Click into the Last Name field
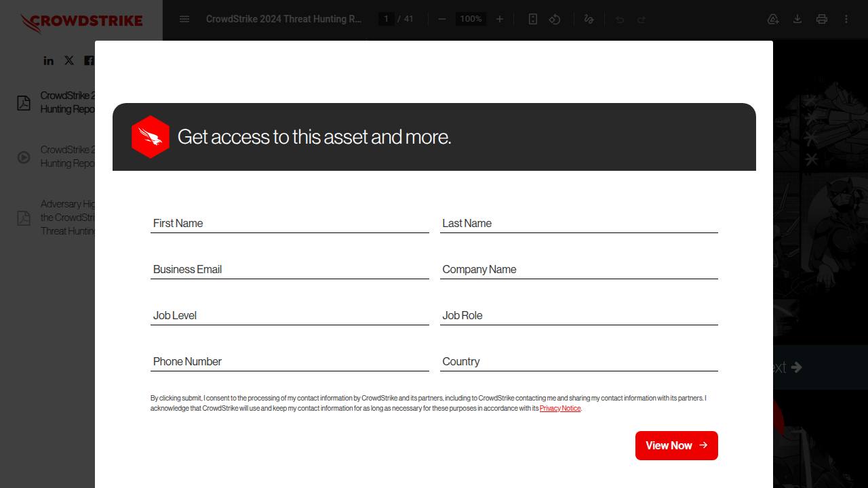The height and width of the screenshot is (488, 868). [579, 223]
